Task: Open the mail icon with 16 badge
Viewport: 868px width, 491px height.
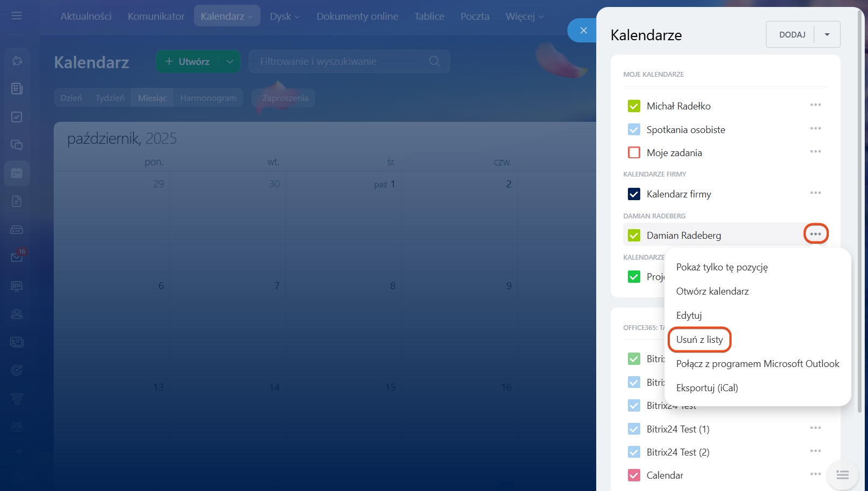Action: [17, 257]
